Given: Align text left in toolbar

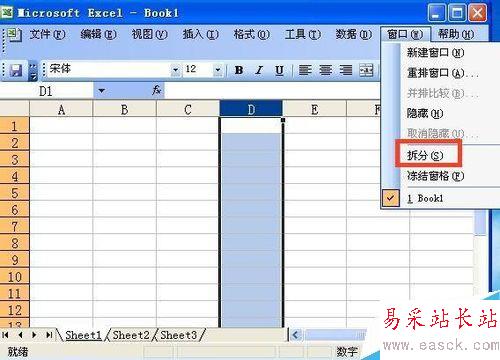Looking at the screenshot, I should click(x=305, y=70).
